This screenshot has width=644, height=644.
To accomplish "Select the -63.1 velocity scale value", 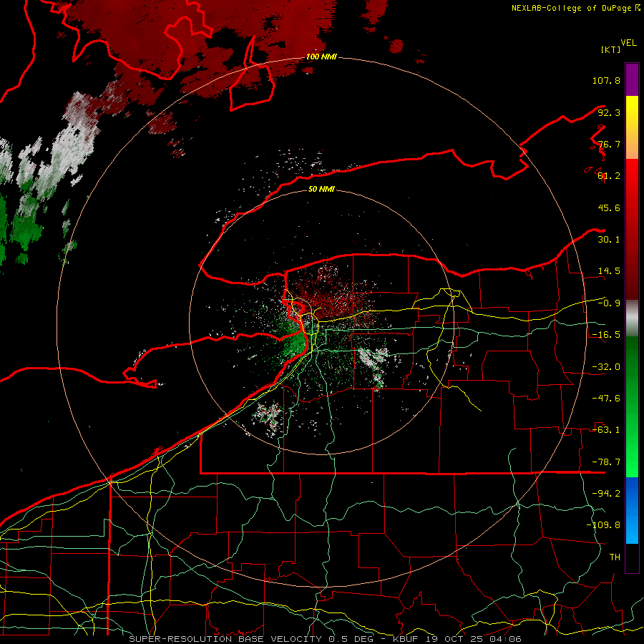I will click(606, 430).
